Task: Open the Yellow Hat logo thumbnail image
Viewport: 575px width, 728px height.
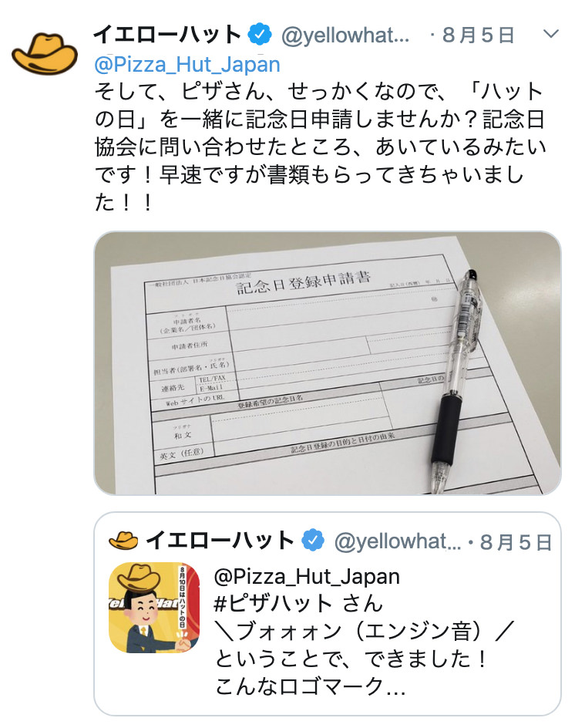Action: coord(154,607)
